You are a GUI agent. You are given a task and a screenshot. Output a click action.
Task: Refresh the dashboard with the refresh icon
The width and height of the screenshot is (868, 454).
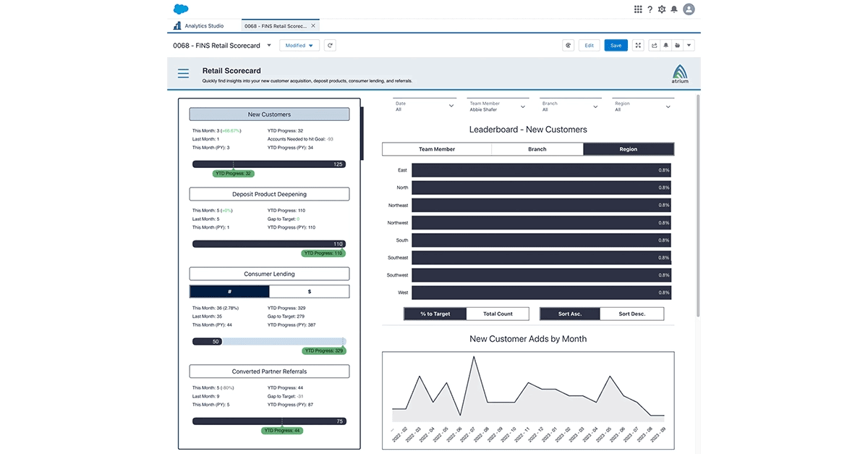[330, 45]
